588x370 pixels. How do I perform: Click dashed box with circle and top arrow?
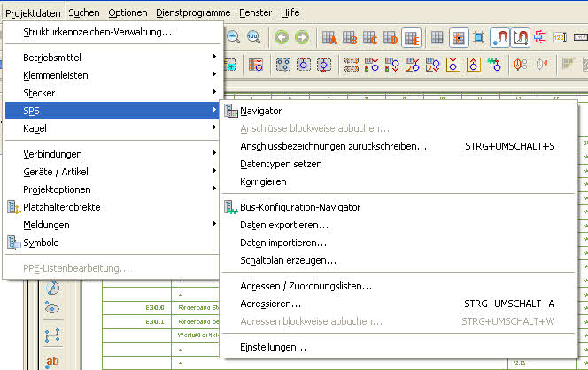[304, 65]
